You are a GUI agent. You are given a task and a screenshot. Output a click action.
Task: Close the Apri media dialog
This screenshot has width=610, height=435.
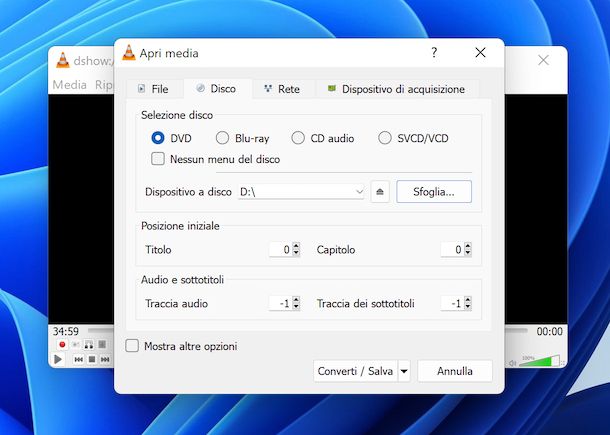(x=480, y=53)
